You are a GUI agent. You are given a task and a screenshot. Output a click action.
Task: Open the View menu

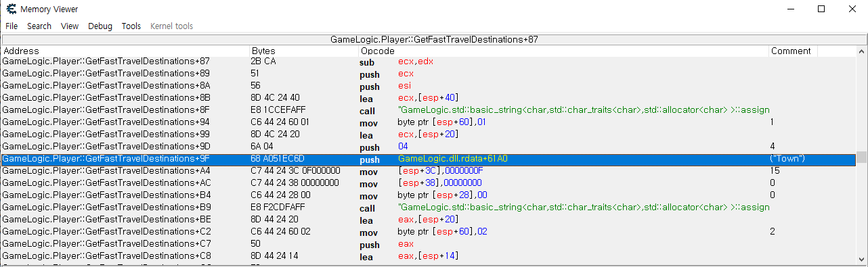coord(70,26)
